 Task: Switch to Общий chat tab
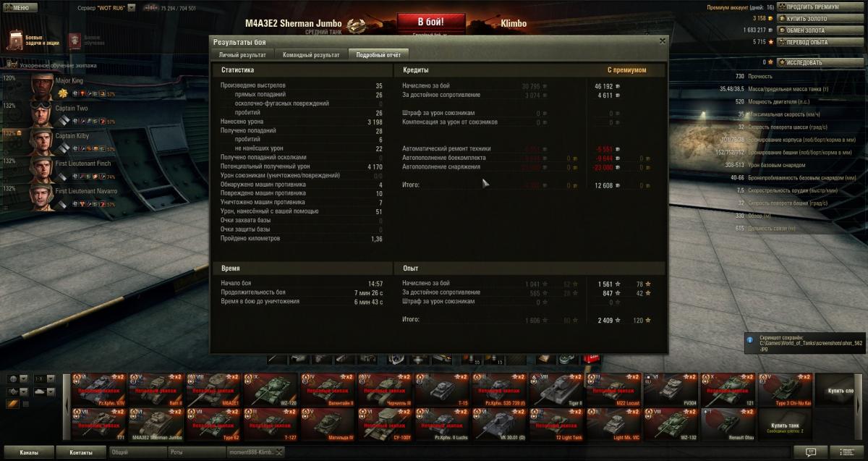[137, 452]
